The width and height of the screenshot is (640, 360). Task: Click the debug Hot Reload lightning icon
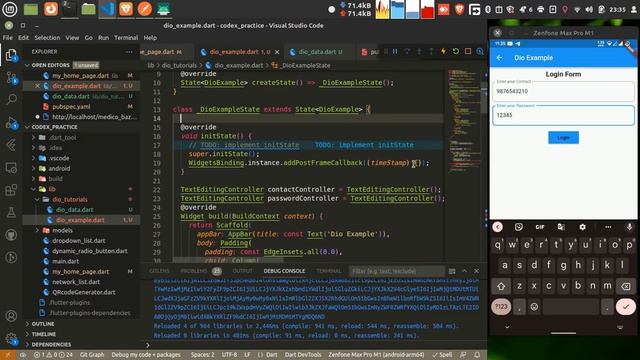tap(443, 51)
